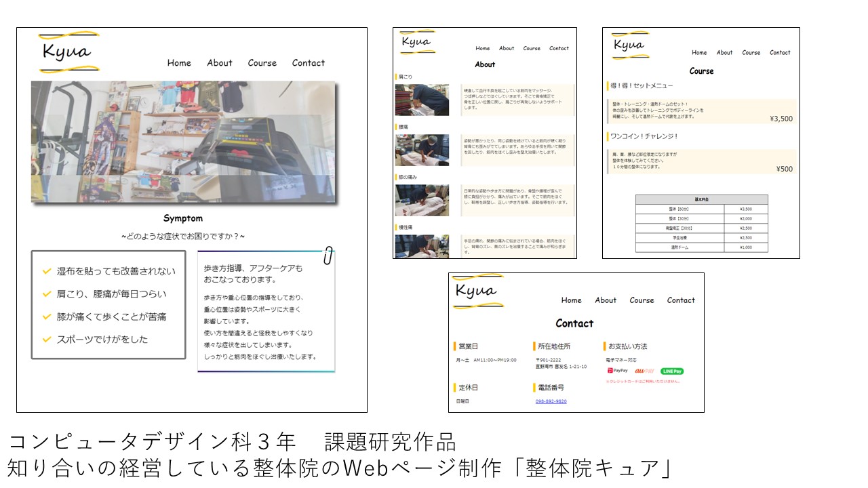Click the 腰痛 treatment photo

point(422,150)
